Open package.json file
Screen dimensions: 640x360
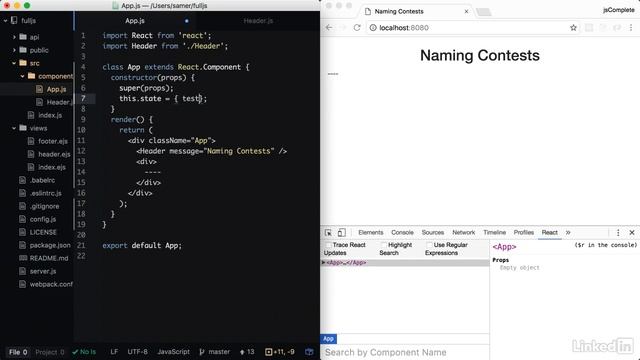[50, 245]
